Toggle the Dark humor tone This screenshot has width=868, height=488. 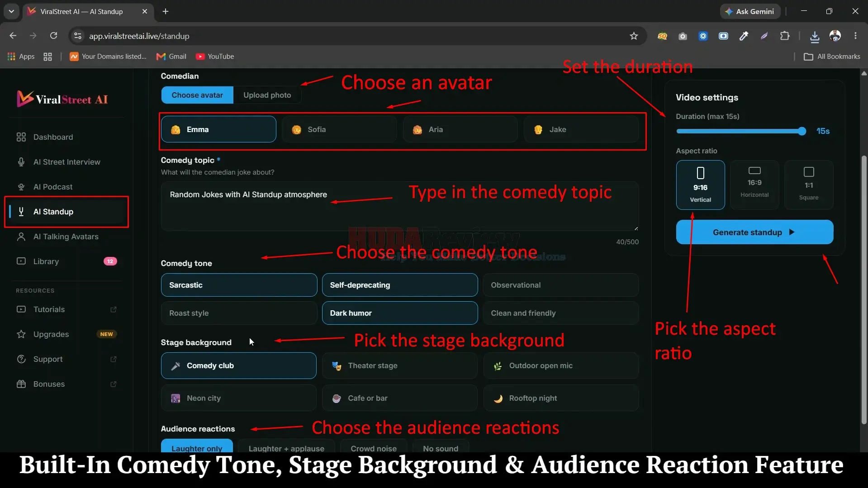pos(400,313)
